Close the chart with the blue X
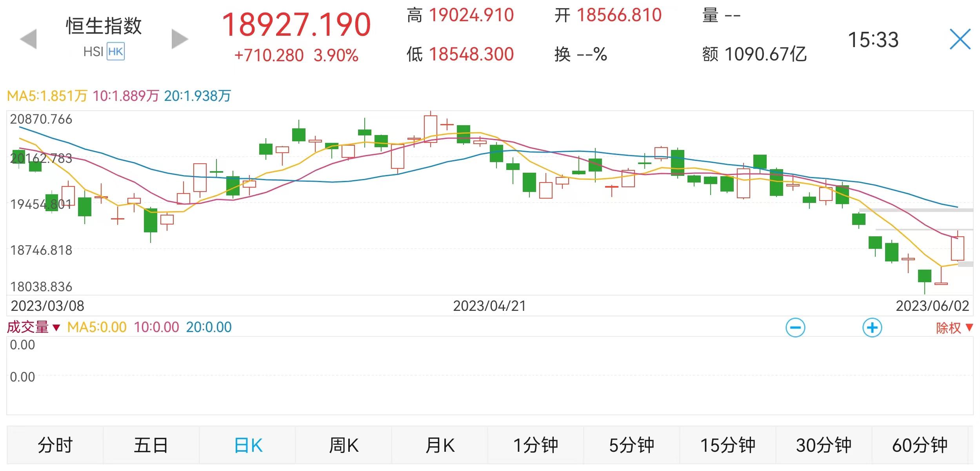The width and height of the screenshot is (980, 471). [960, 39]
